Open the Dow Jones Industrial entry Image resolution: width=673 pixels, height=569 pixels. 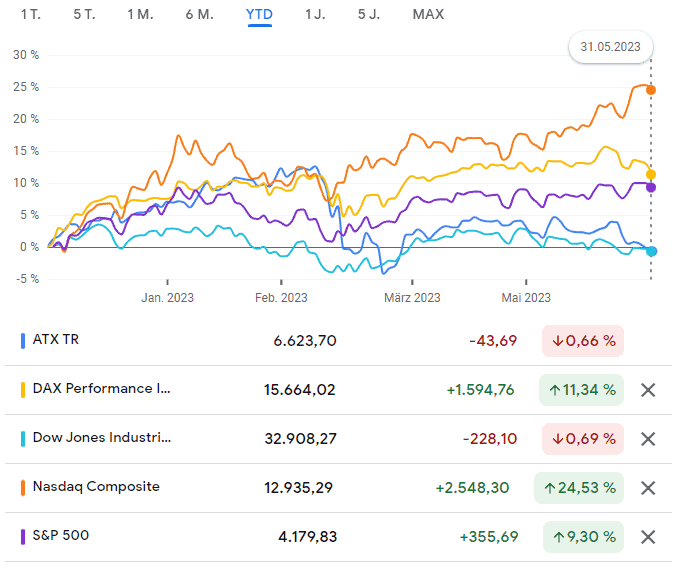tap(102, 438)
